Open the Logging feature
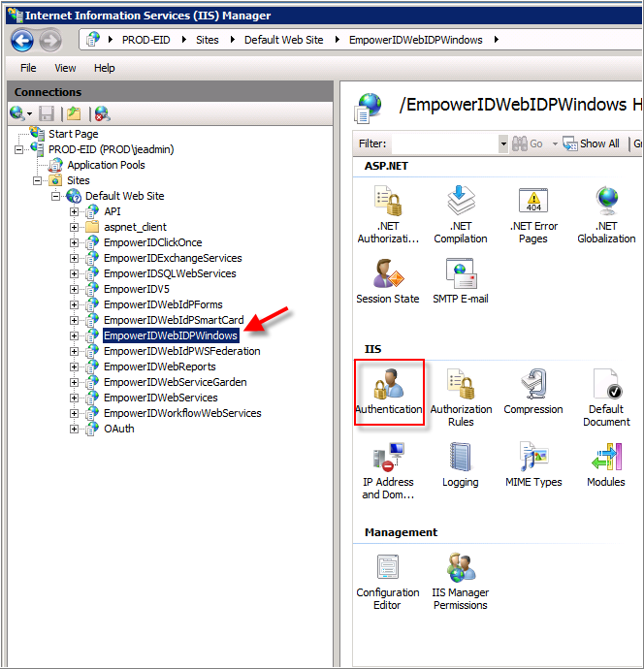This screenshot has width=644, height=669. pyautogui.click(x=460, y=464)
